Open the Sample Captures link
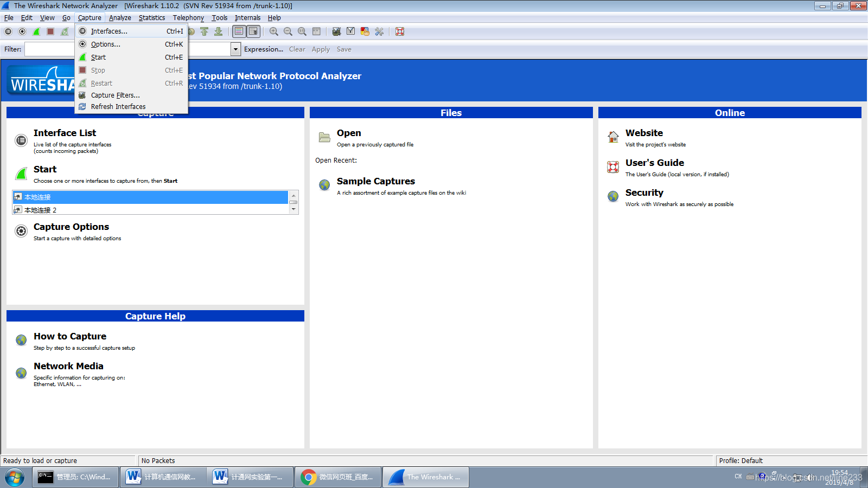This screenshot has height=488, width=868. pos(376,181)
